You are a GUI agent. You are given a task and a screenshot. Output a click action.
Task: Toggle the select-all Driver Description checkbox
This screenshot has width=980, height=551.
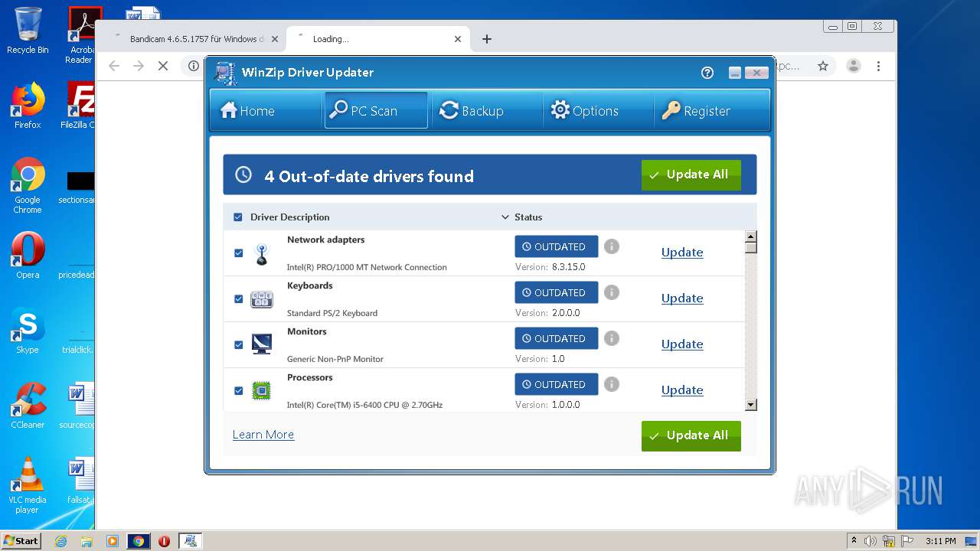point(237,217)
